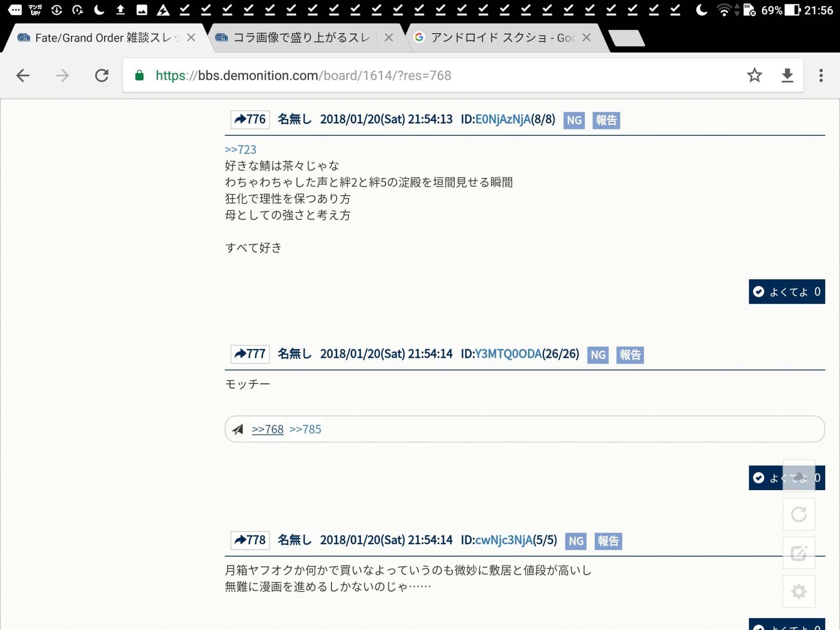The width and height of the screenshot is (840, 630).
Task: Switch to アンドロイド スクショ Google tab
Action: 496,38
